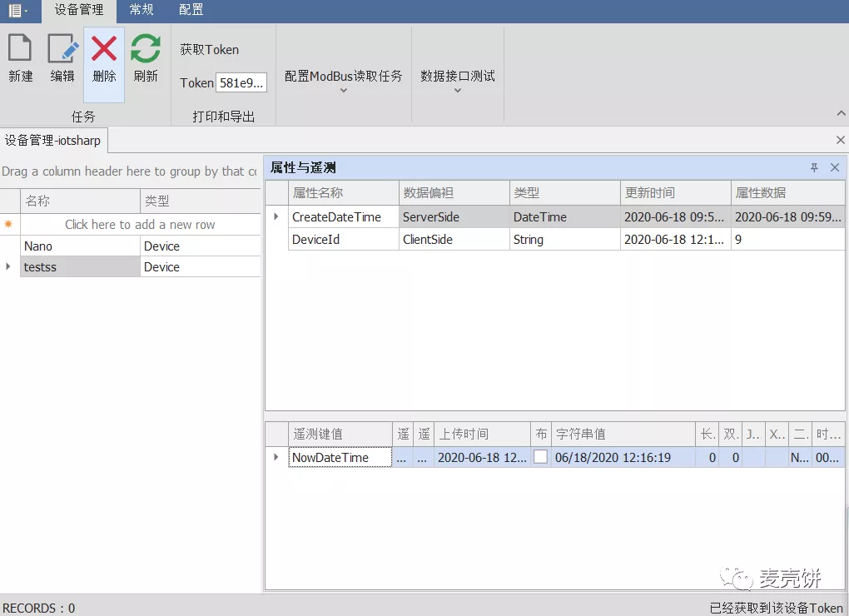Viewport: 849px width, 616px height.
Task: Select the testss device name cell
Action: point(80,267)
